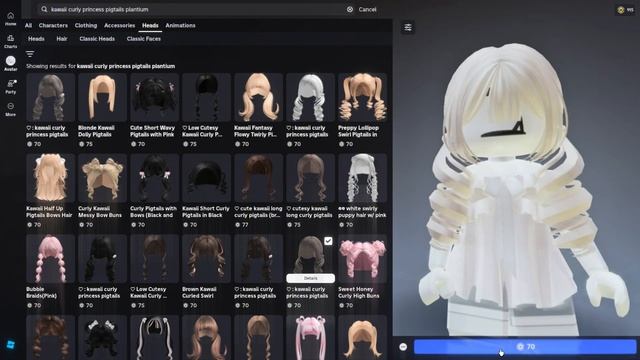Screen dimensions: 640x360
Task: Click the round icon left of buy bar
Action: [x=403, y=347]
